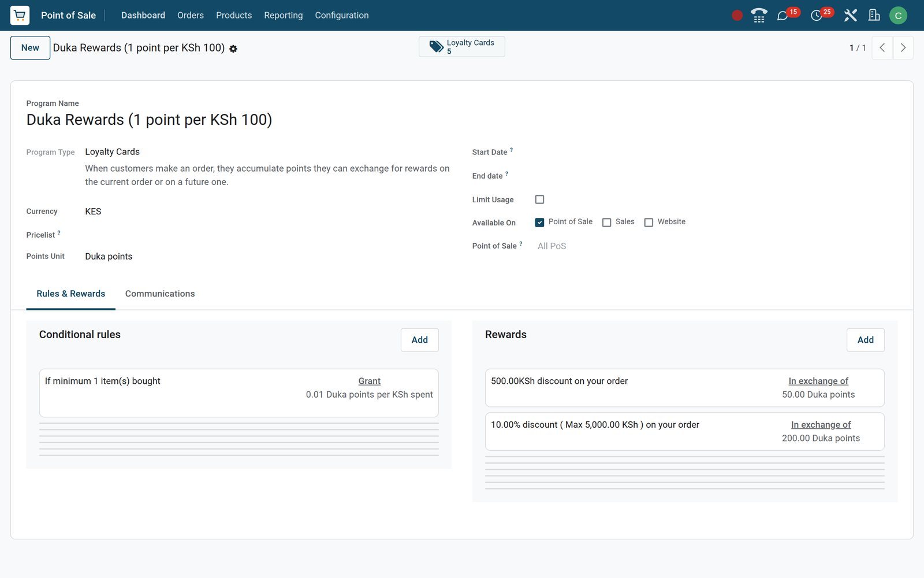924x578 pixels.
Task: Open the Point of Sale app icon
Action: point(20,15)
